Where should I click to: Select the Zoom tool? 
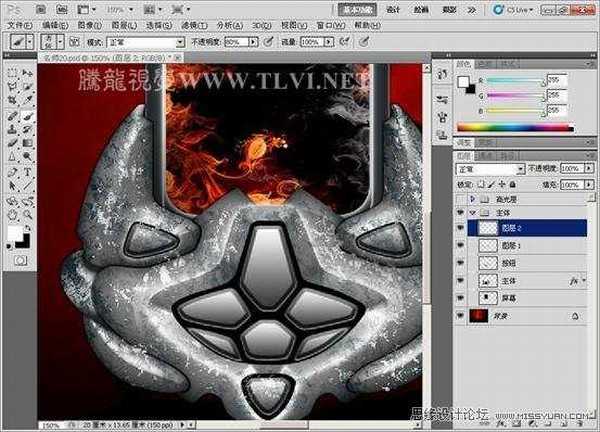coord(27,215)
